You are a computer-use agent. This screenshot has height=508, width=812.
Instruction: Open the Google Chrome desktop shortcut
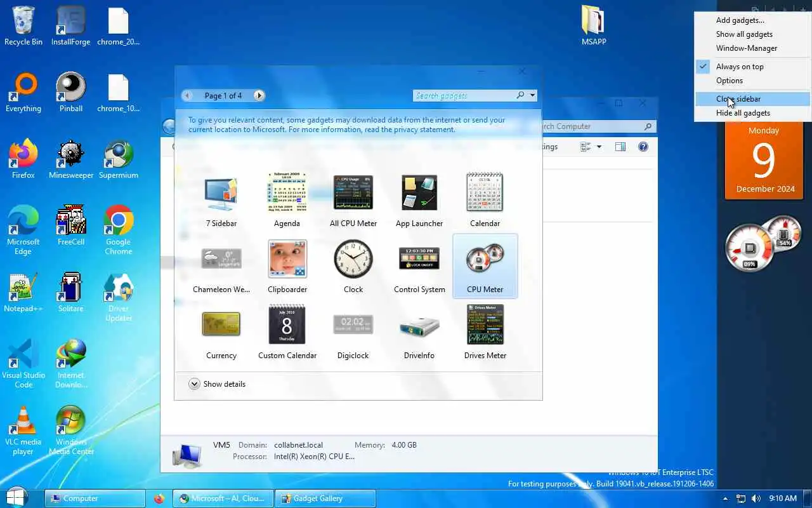click(119, 231)
